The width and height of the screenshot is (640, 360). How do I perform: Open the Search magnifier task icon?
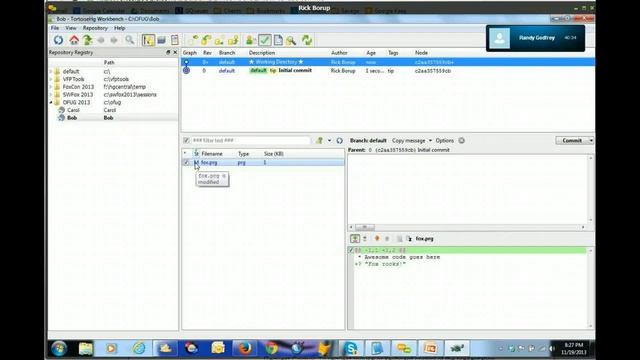click(x=291, y=40)
